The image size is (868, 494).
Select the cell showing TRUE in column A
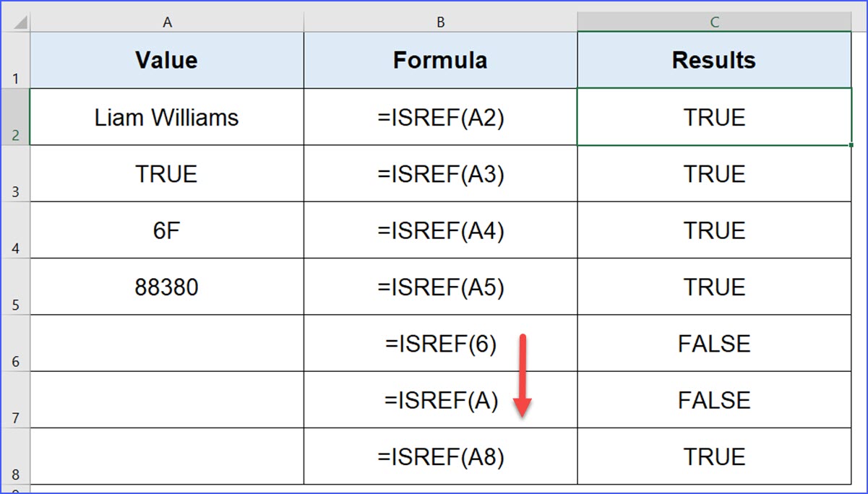167,173
